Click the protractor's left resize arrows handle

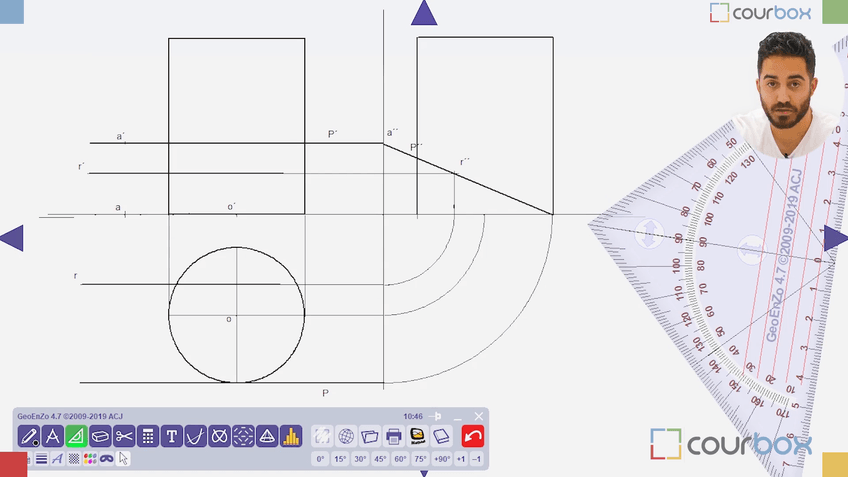[x=649, y=234]
